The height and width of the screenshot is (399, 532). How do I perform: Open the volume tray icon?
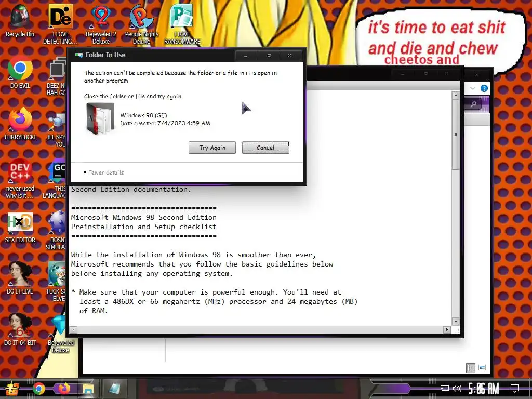457,389
